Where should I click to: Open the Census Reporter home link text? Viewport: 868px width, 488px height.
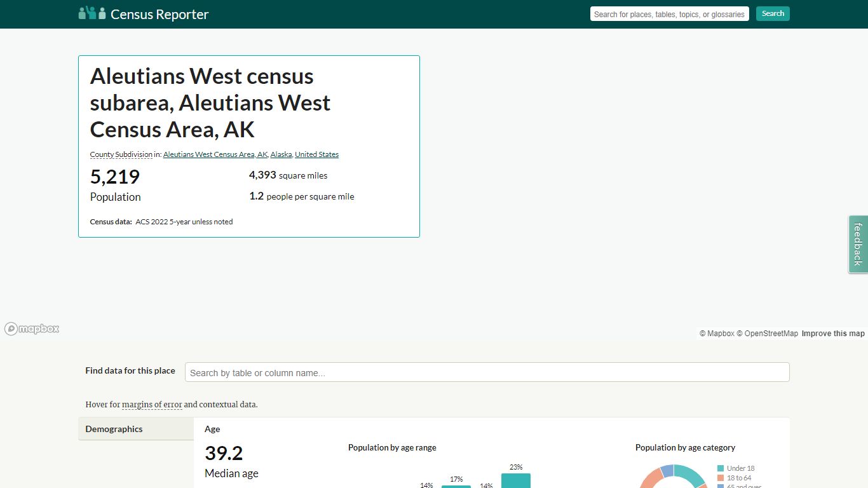point(159,14)
